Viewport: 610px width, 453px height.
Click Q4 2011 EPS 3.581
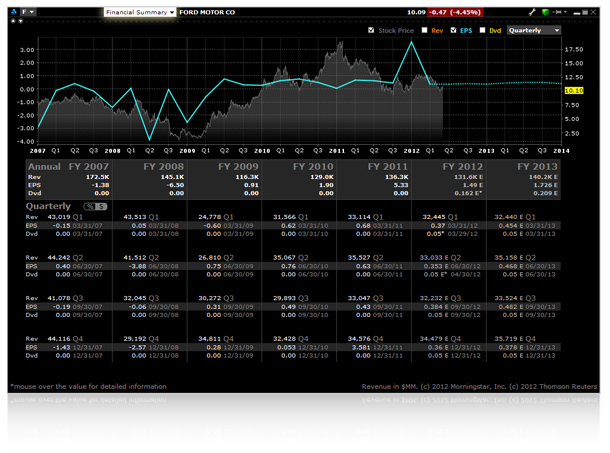click(x=362, y=347)
